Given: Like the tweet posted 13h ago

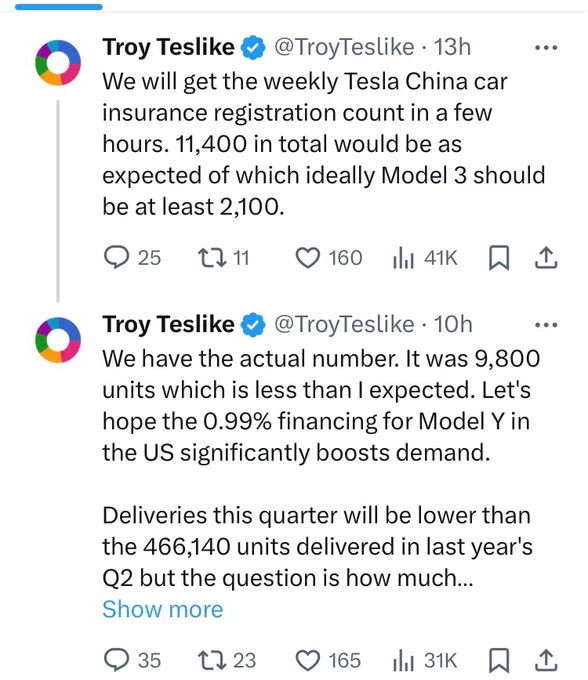Looking at the screenshot, I should coord(307,258).
